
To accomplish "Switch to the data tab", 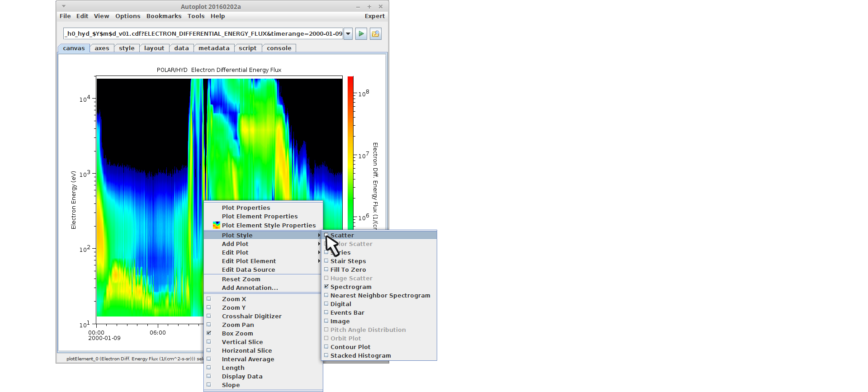I will [181, 48].
